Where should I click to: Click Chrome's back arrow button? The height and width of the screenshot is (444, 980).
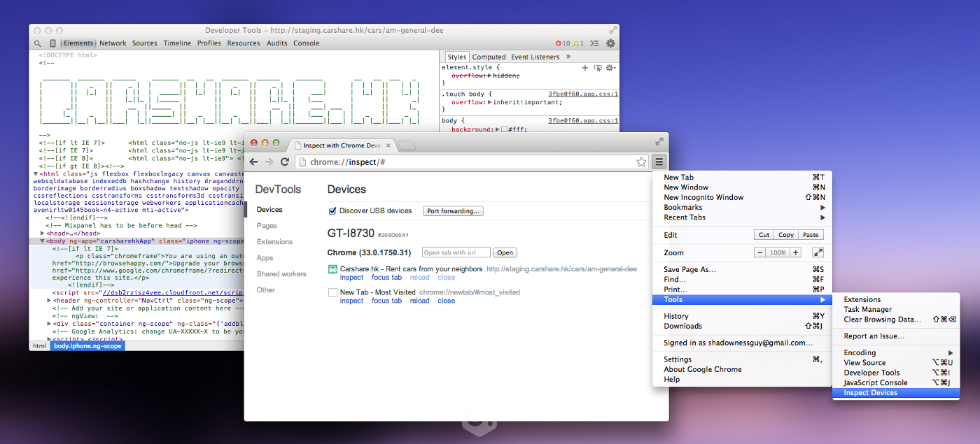point(254,162)
